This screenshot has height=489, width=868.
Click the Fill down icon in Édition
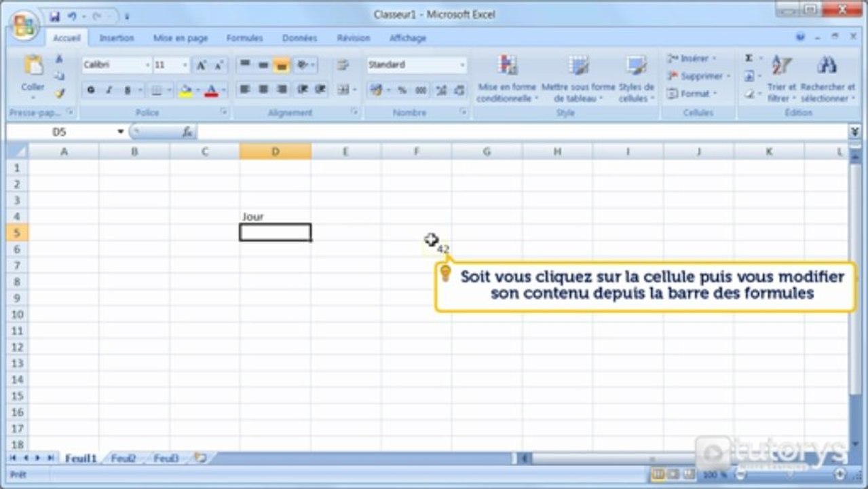pyautogui.click(x=749, y=76)
